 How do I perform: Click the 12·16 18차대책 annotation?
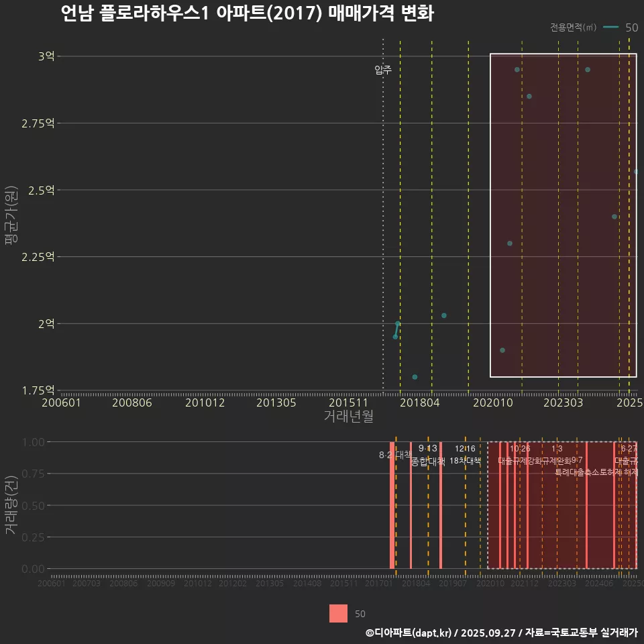[465, 455]
